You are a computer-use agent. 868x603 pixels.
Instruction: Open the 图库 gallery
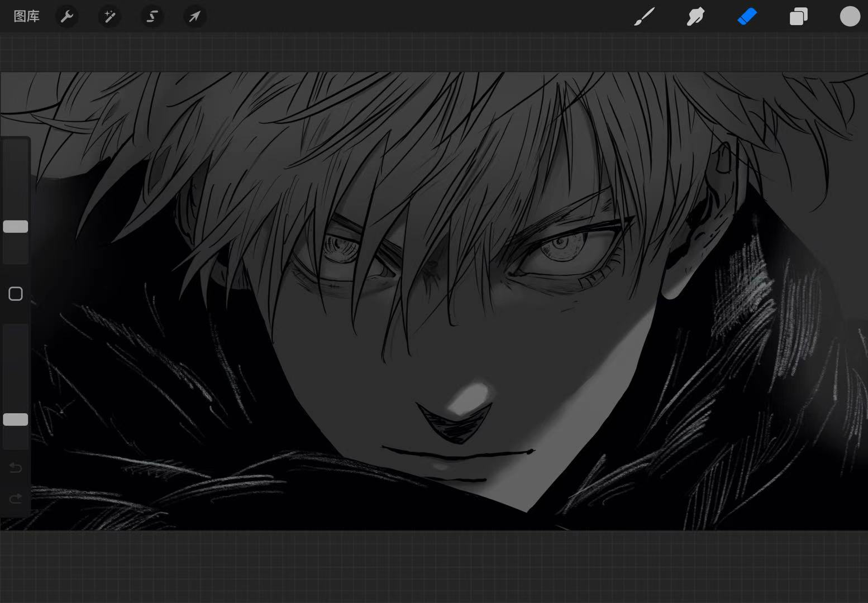26,17
